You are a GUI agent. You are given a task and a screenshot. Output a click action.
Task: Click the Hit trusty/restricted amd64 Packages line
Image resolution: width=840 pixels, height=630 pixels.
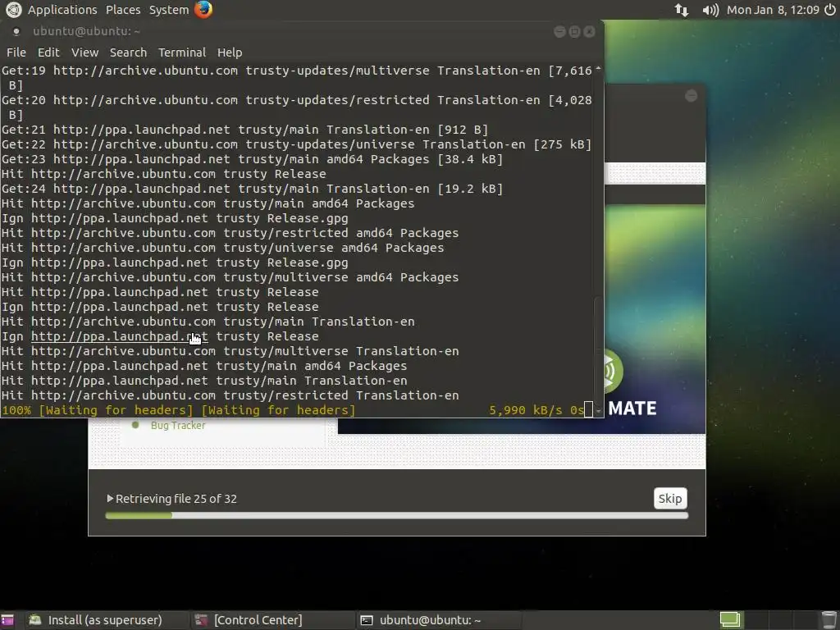230,233
